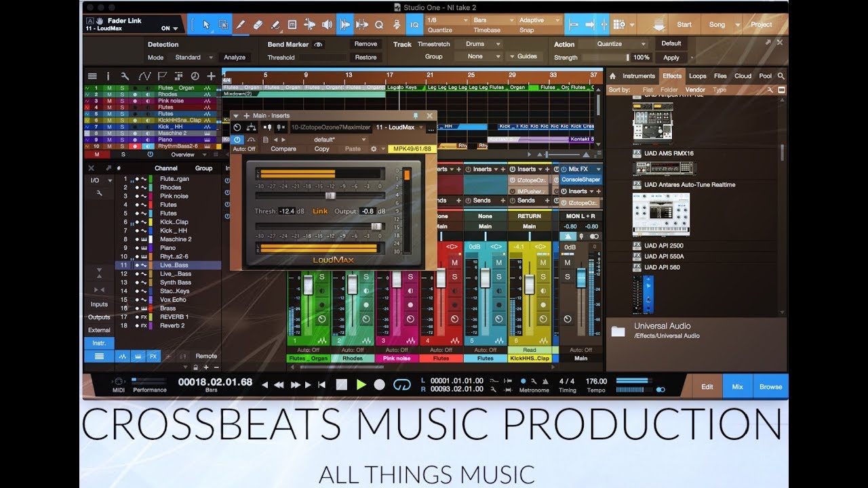The height and width of the screenshot is (488, 868).
Task: Open the Browse home icon
Action: coord(613,76)
